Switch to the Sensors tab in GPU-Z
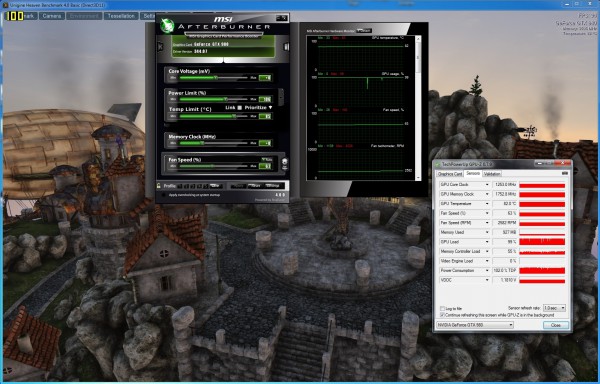600x384 pixels. (473, 174)
